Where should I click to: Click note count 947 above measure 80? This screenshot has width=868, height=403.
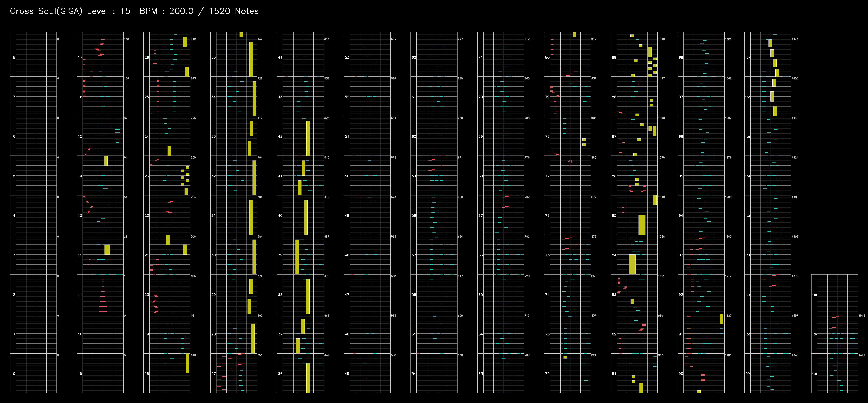(x=593, y=39)
